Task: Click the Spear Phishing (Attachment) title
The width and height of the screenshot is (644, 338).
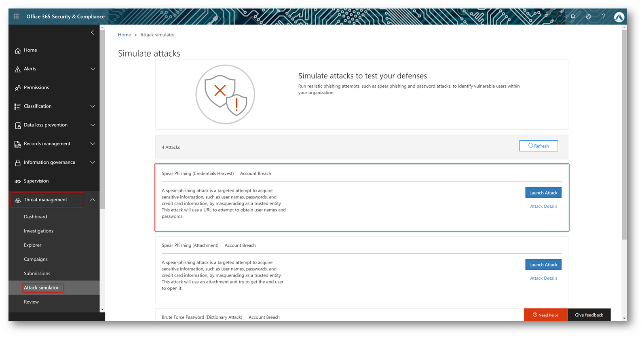Action: [x=190, y=245]
